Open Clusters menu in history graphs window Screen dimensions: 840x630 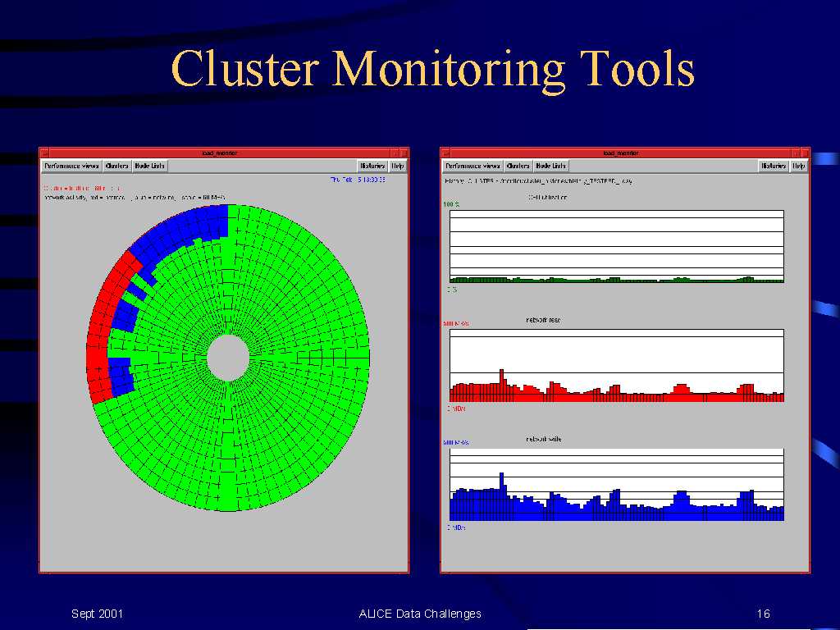pos(518,166)
